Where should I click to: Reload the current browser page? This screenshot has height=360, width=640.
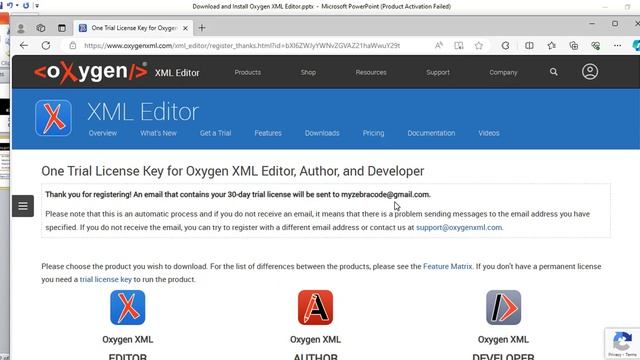point(46,45)
